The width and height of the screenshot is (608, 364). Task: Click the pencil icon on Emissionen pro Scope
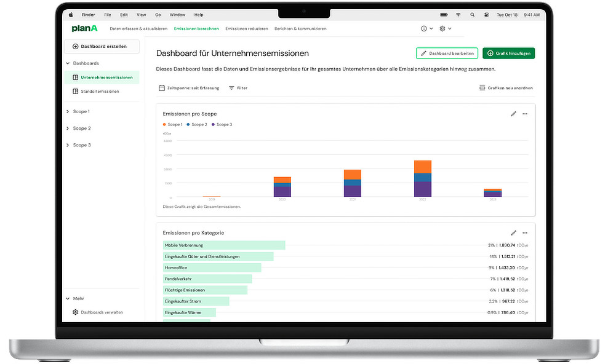click(x=514, y=114)
